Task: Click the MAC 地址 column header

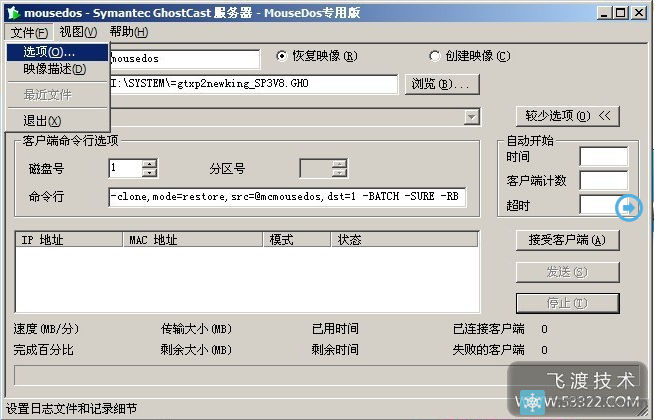Action: pyautogui.click(x=194, y=240)
